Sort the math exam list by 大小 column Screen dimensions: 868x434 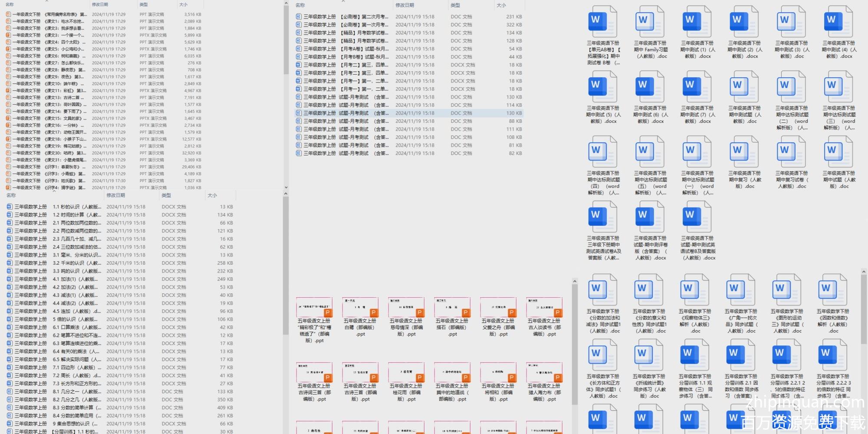point(501,5)
